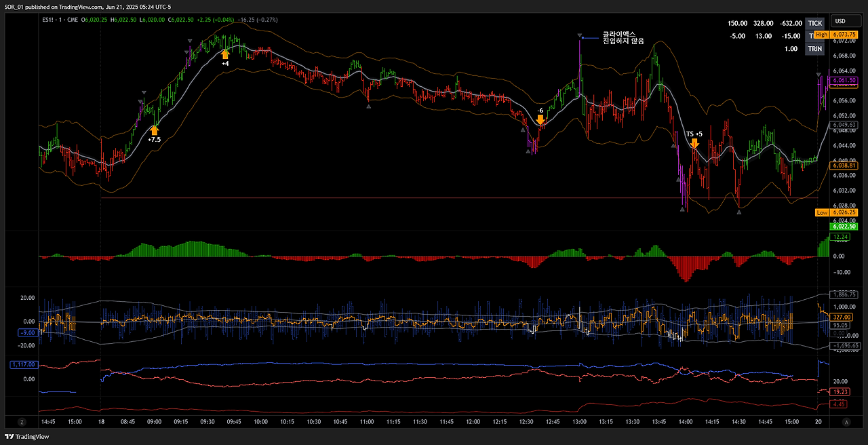Click the C6,022.50 close value in legend
Image resolution: width=868 pixels, height=445 pixels.
(x=180, y=20)
